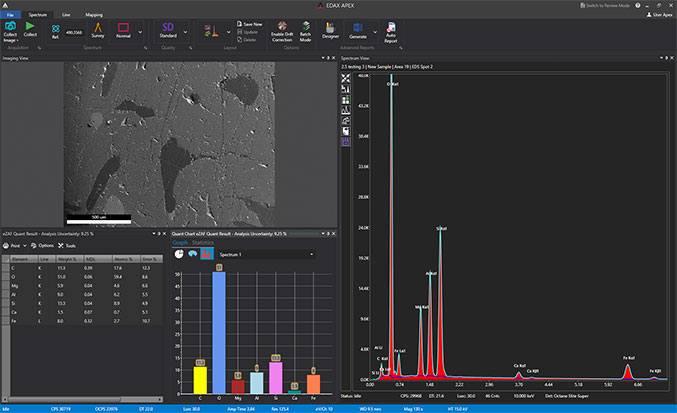Show the pie chart view in Quant Chart
This screenshot has height=413, width=677.
[x=179, y=254]
